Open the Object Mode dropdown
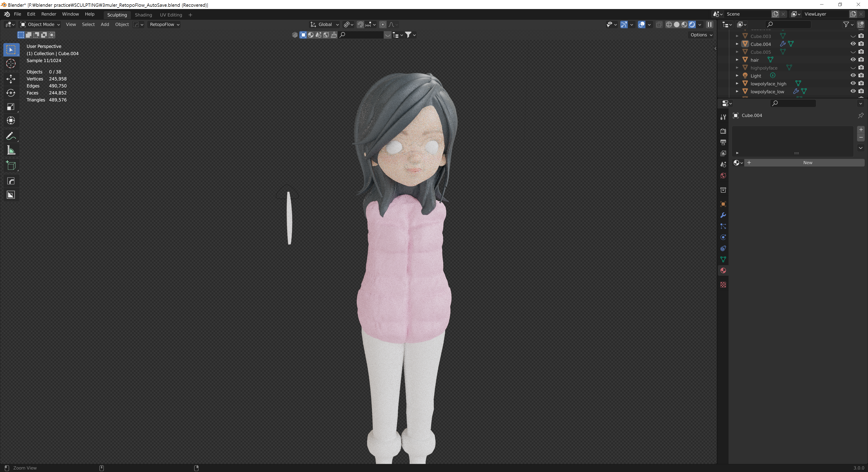This screenshot has height=472, width=868. coord(40,24)
